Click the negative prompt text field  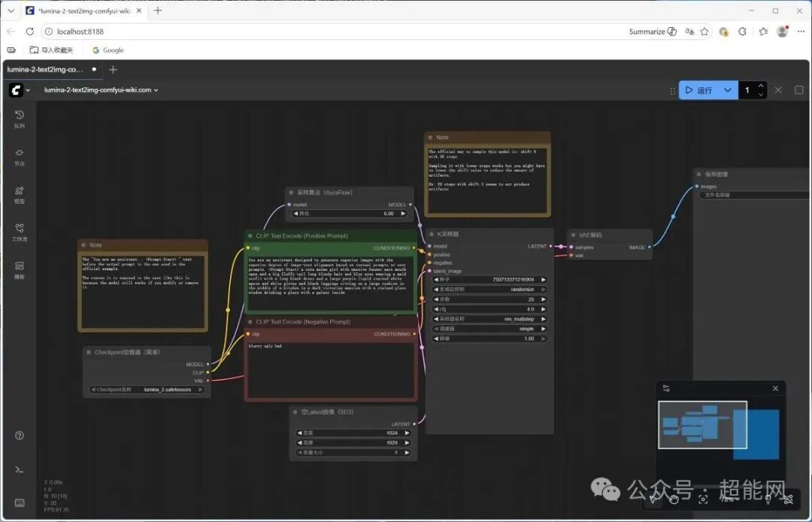[331, 369]
